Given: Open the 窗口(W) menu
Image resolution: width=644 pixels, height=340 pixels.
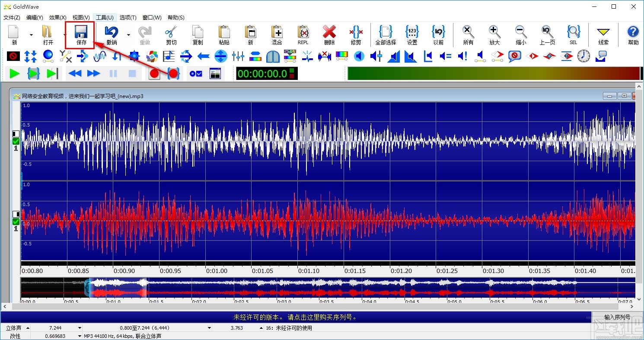Looking at the screenshot, I should point(152,18).
